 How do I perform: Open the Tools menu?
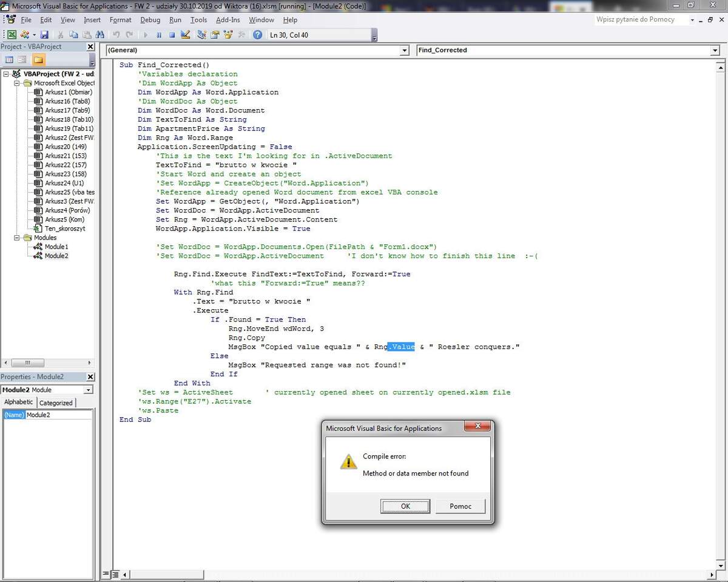(198, 20)
